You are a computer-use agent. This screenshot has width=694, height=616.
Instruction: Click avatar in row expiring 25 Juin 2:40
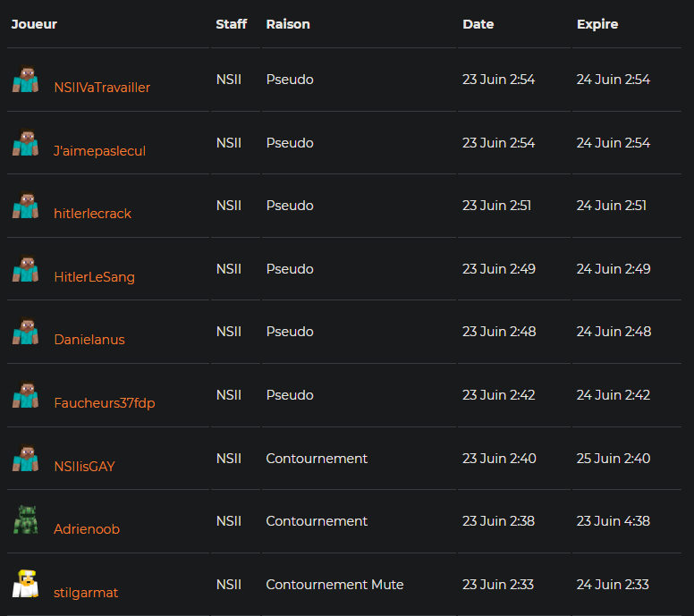click(x=25, y=459)
